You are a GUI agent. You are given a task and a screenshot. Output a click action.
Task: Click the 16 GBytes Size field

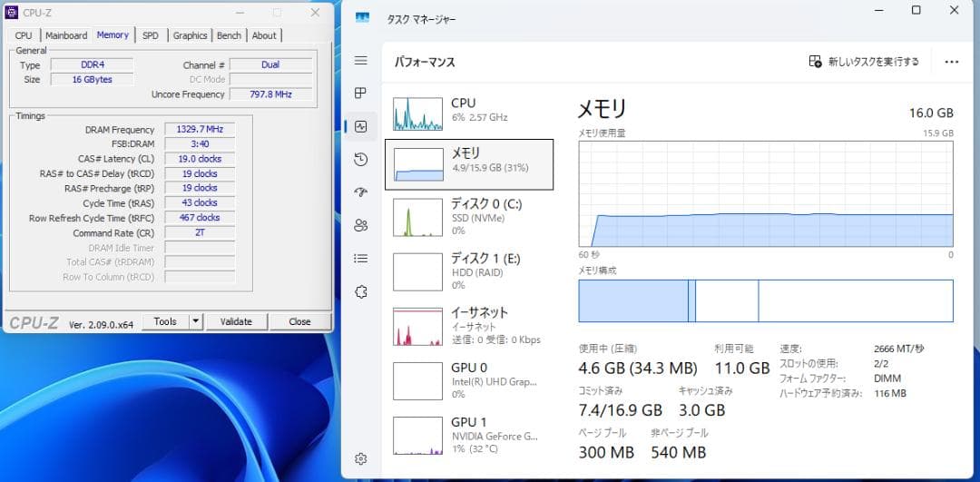click(x=92, y=79)
